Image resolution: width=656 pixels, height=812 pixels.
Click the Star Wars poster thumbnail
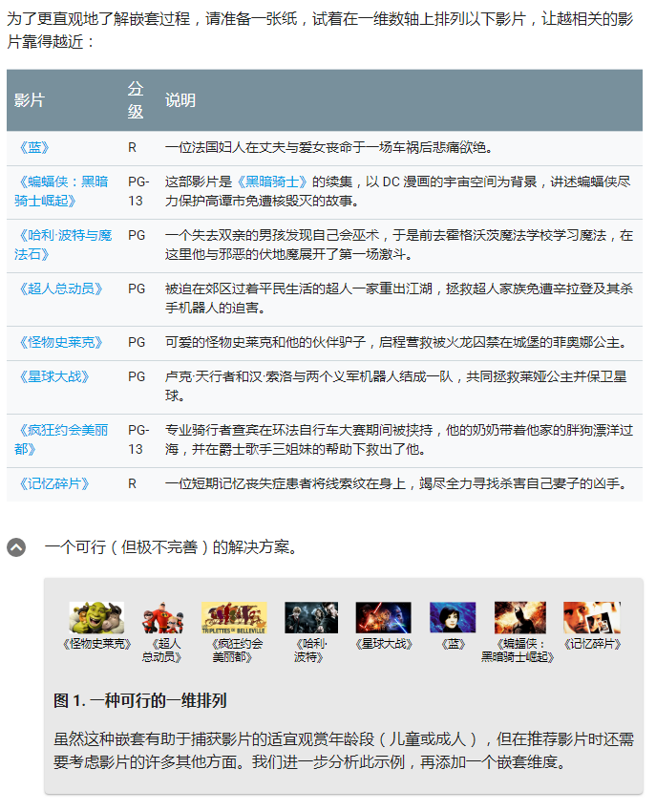click(383, 617)
